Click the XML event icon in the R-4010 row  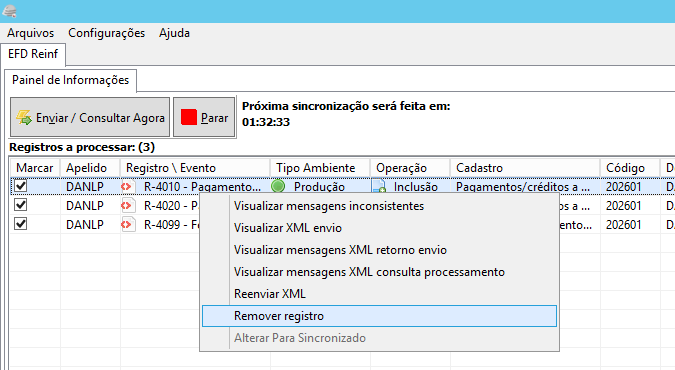pyautogui.click(x=128, y=187)
